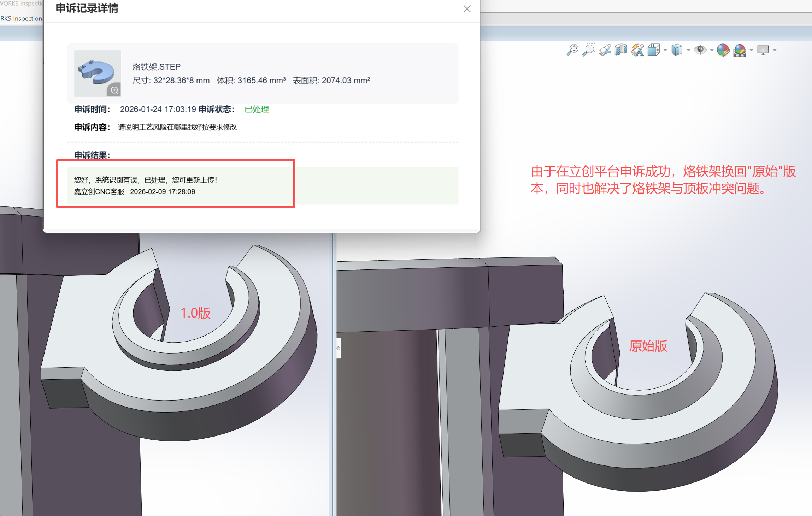This screenshot has width=812, height=516.
Task: Click the Apply Scene icon
Action: pos(740,50)
